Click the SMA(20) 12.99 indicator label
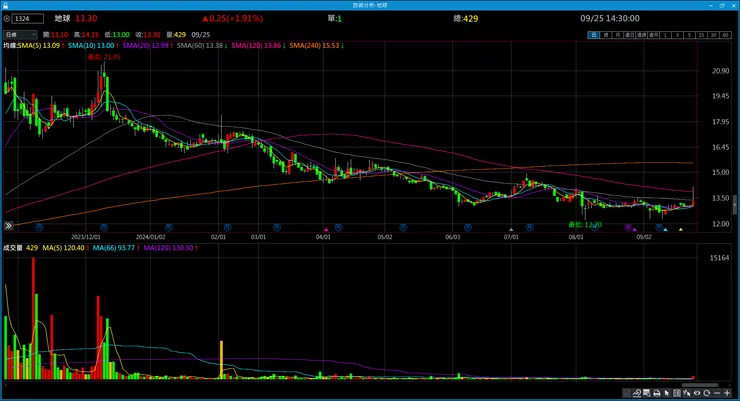 145,46
